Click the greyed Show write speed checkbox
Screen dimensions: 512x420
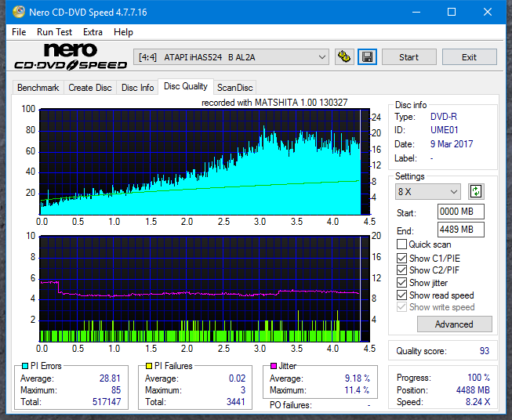(x=401, y=307)
